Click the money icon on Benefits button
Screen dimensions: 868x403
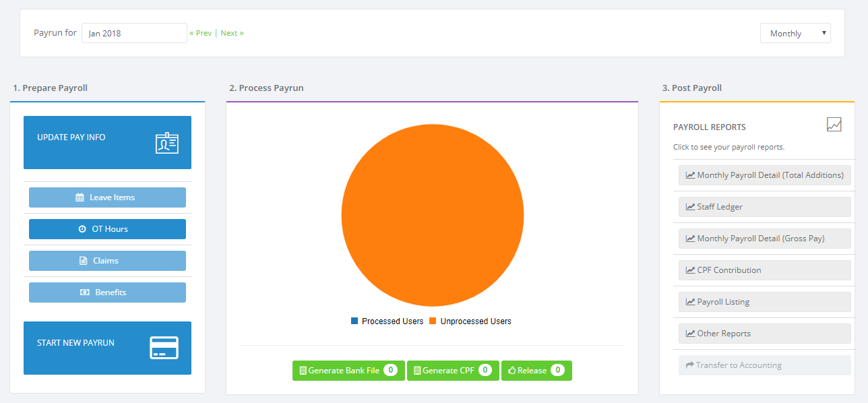click(85, 292)
